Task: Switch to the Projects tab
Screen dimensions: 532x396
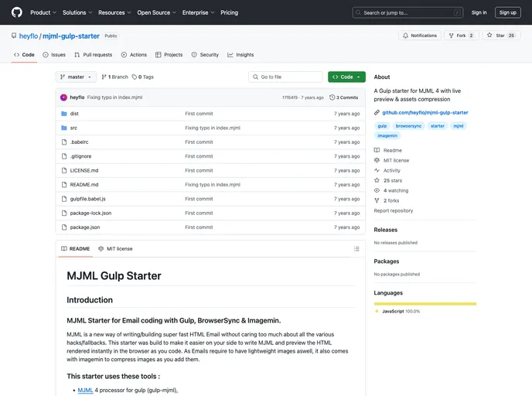Action: pyautogui.click(x=169, y=55)
